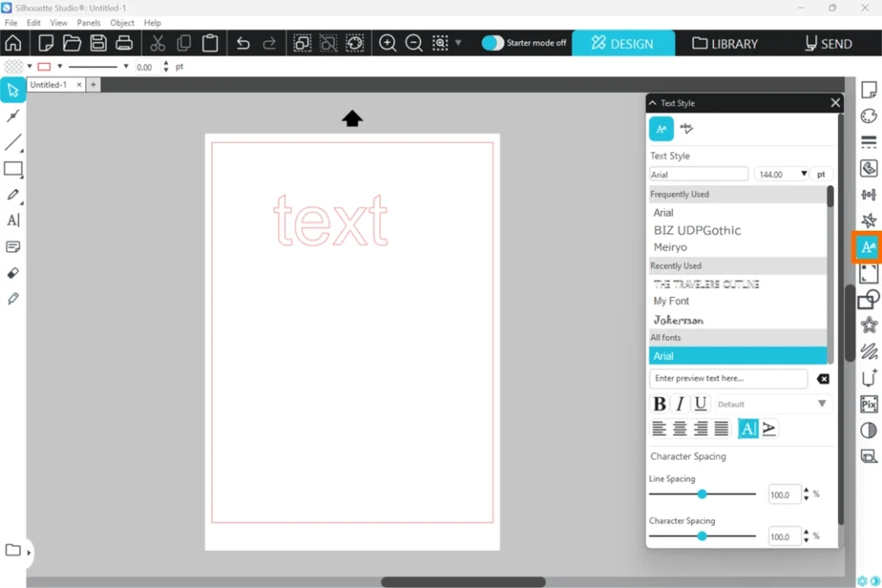Collapse the Text Style panel chevron

[x=653, y=102]
